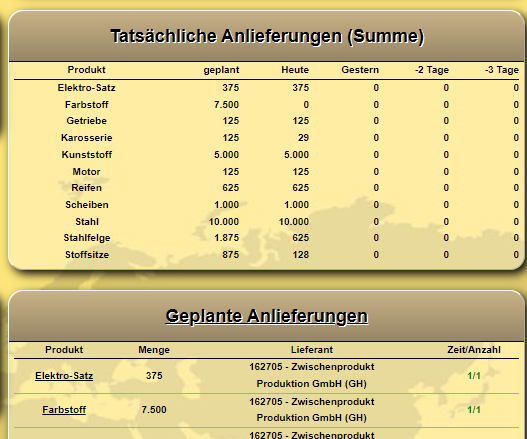
Task: Open the Elektro-Satz product link
Action: click(64, 375)
